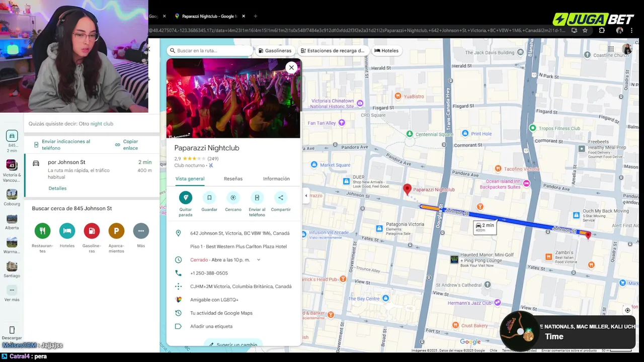This screenshot has height=362, width=644.
Task: Click the plus code CJHM+2M row
Action: 233,287
